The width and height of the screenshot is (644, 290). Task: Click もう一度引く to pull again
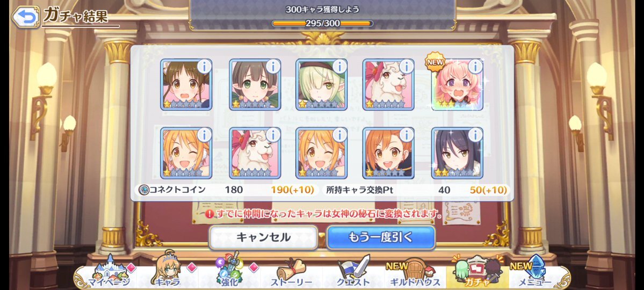381,237
